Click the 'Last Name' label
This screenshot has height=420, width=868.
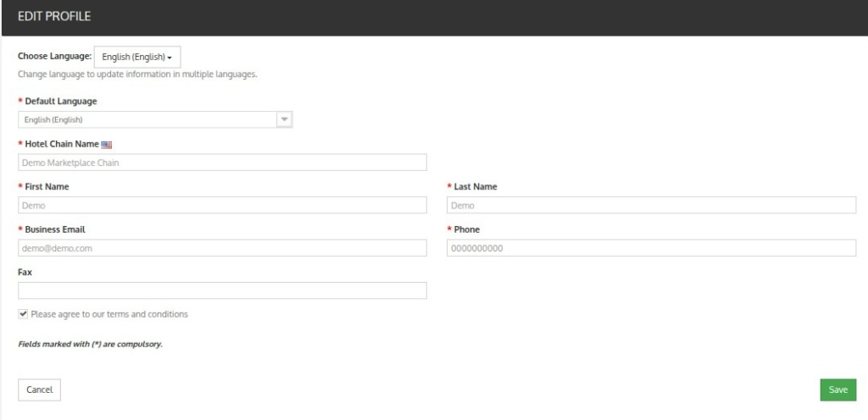tap(476, 186)
